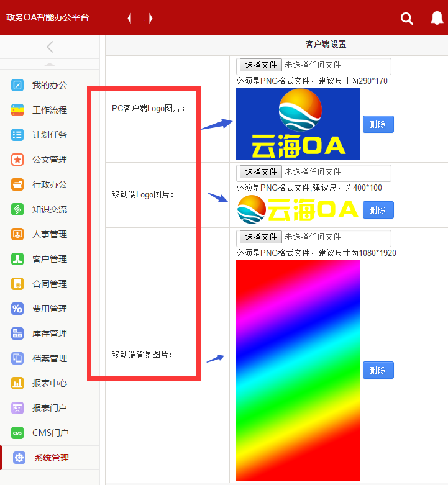Open 库存管理 menu item

(50, 333)
